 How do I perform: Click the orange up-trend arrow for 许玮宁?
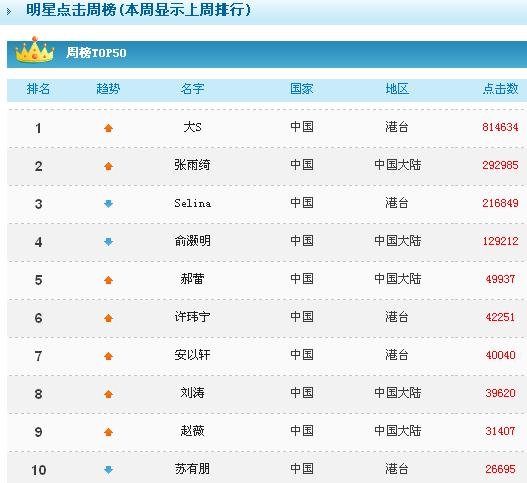tap(108, 318)
